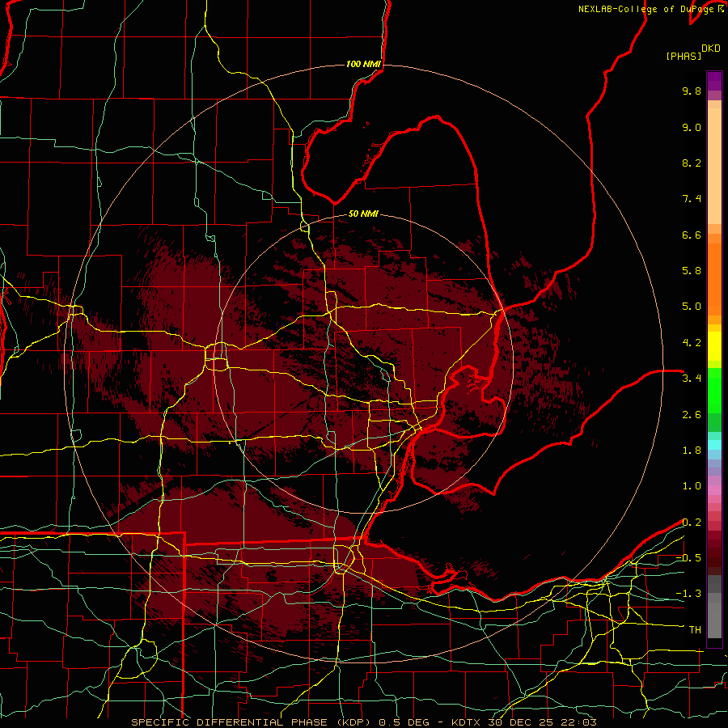Click the peach segment of the color bar
728x728 pixels.
pyautogui.click(x=714, y=167)
